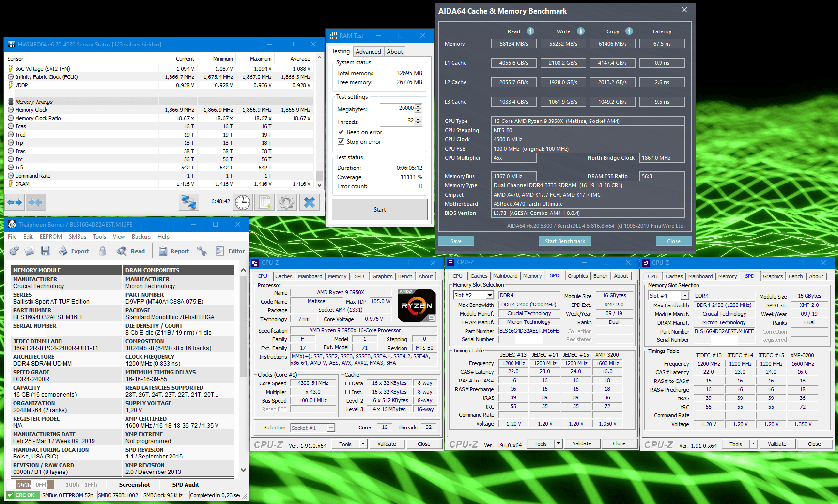838x504 pixels.
Task: Toggle Stop on error checkbox
Action: tap(341, 142)
